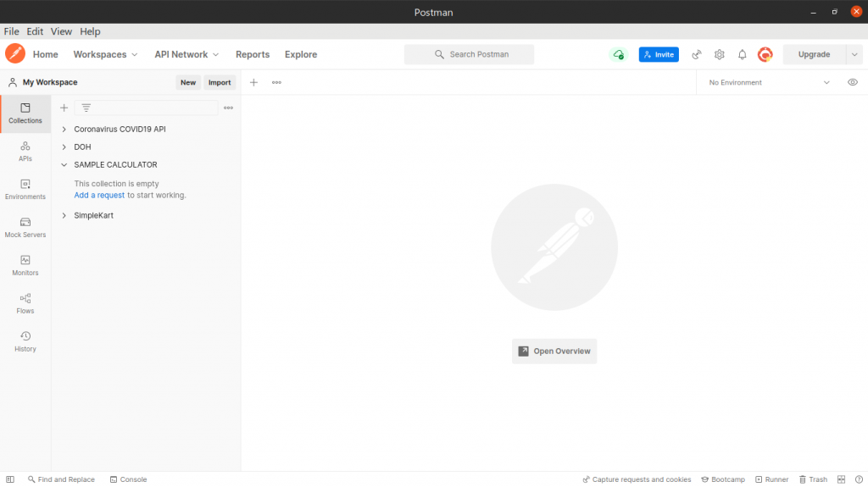Open the File menu

11,31
